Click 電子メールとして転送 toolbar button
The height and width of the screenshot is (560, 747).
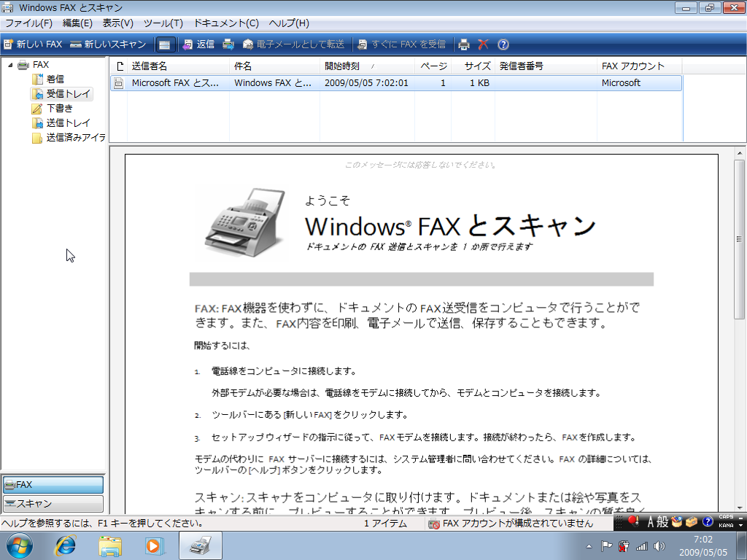[x=293, y=44]
